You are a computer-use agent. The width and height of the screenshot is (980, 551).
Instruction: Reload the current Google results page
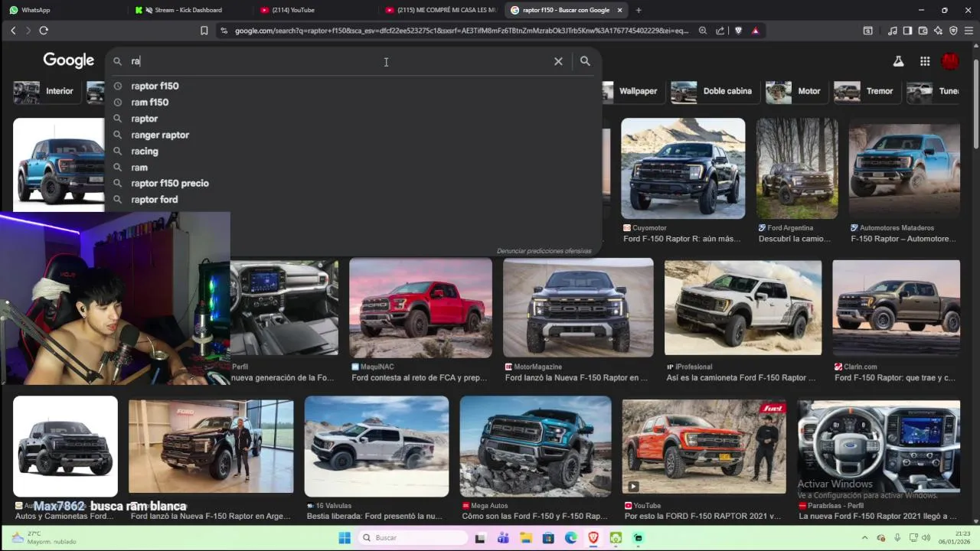44,31
